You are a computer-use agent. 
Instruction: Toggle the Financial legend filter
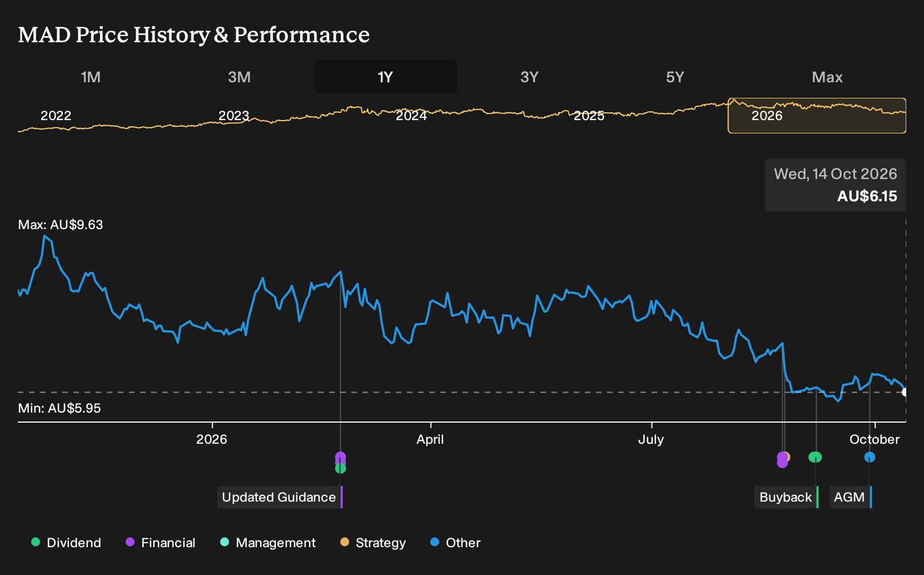(161, 543)
